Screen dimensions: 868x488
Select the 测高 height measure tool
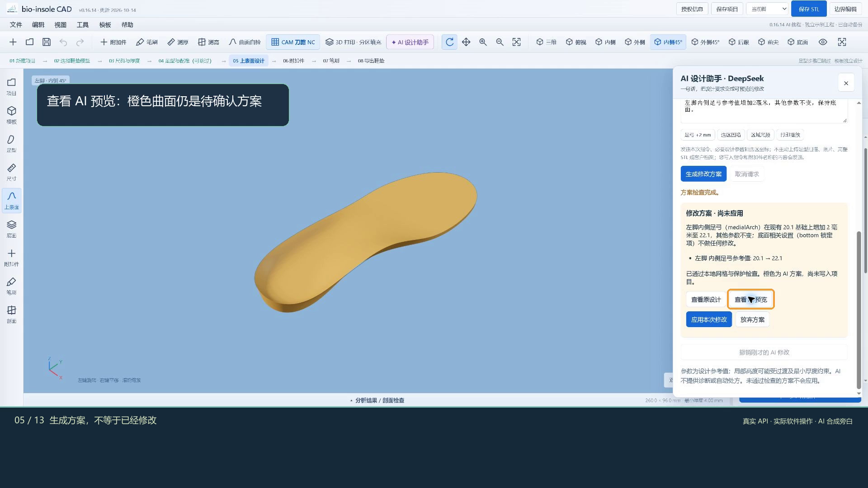click(208, 42)
